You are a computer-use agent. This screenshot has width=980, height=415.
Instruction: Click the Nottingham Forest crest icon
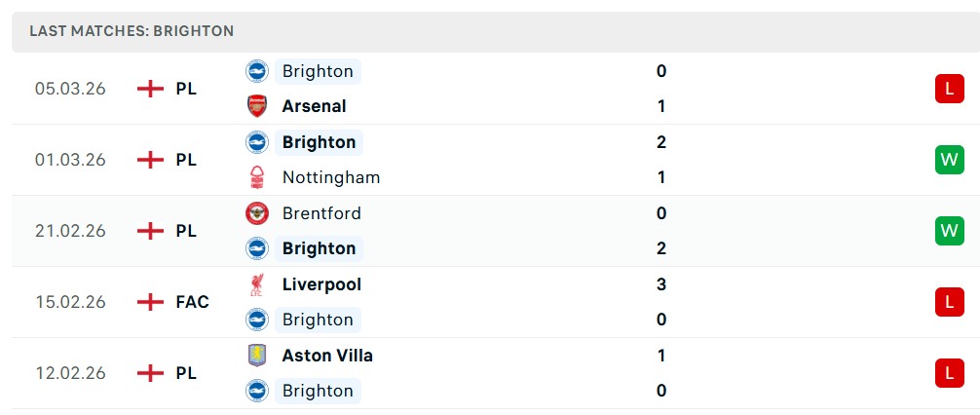(256, 177)
